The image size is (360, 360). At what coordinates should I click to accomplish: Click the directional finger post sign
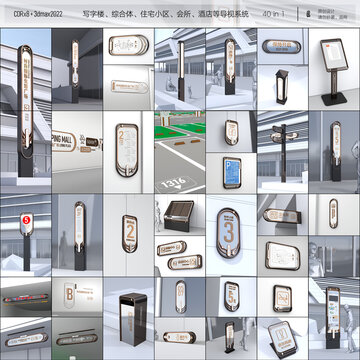[x=283, y=152]
